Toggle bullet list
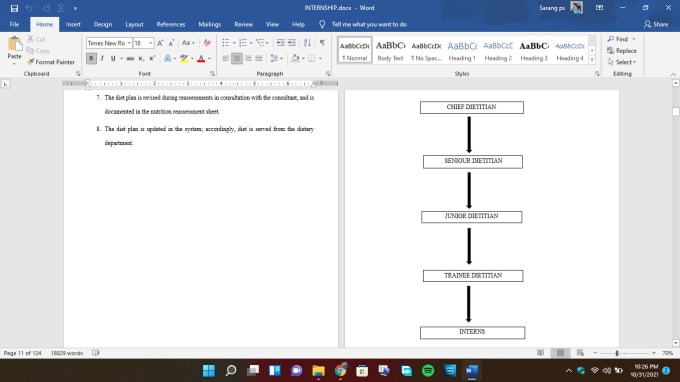 tap(226, 42)
